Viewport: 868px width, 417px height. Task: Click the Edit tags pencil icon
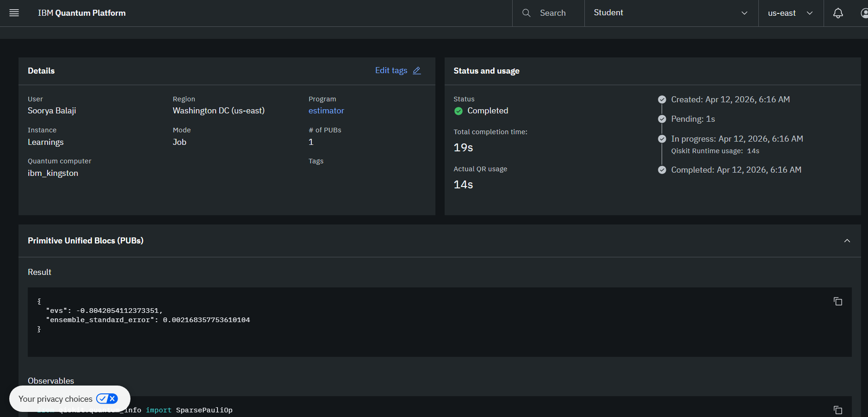[x=417, y=70]
